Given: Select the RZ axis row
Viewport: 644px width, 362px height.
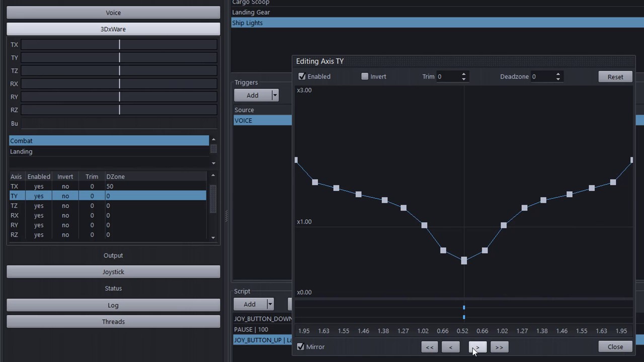Looking at the screenshot, I should 108,235.
